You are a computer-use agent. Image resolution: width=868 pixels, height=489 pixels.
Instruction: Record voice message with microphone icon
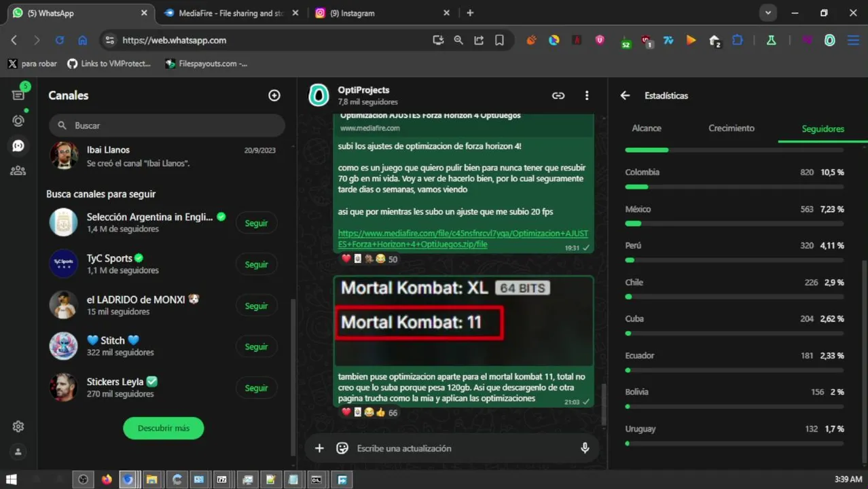coord(585,448)
